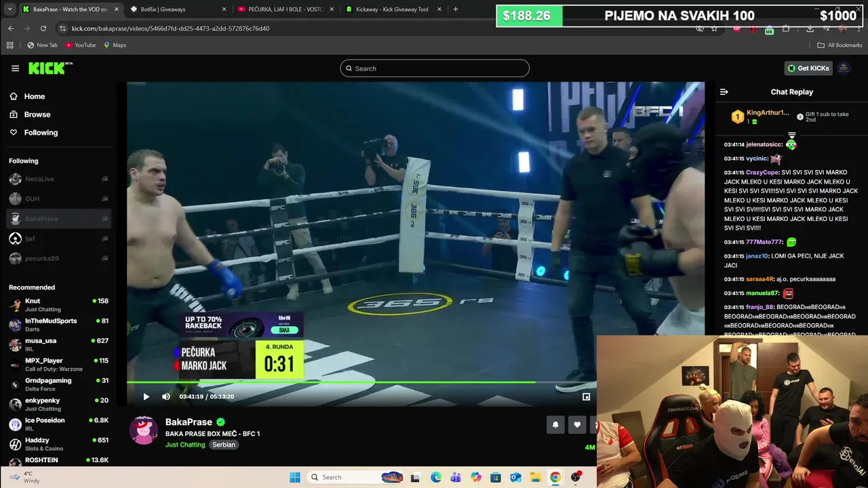Toggle the channel notifications bell

click(x=555, y=425)
